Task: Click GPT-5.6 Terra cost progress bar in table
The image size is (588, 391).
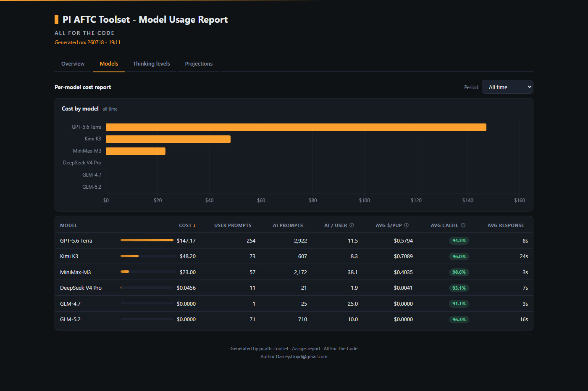Action: point(147,240)
